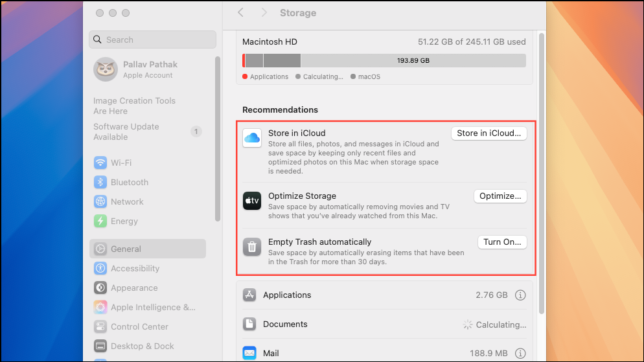Screen dimensions: 644x362
Task: Open Software Update Available notice
Action: (x=126, y=131)
